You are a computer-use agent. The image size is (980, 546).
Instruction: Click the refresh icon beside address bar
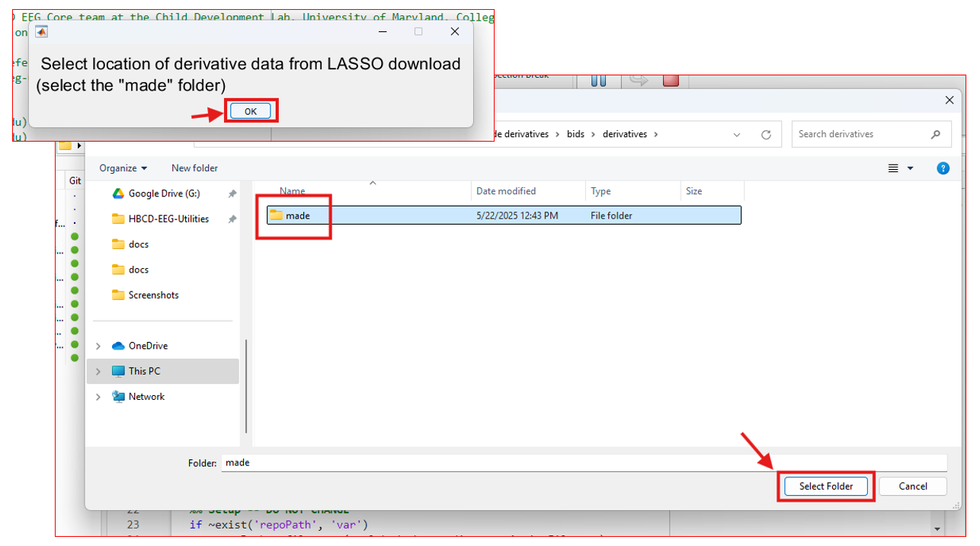click(766, 135)
